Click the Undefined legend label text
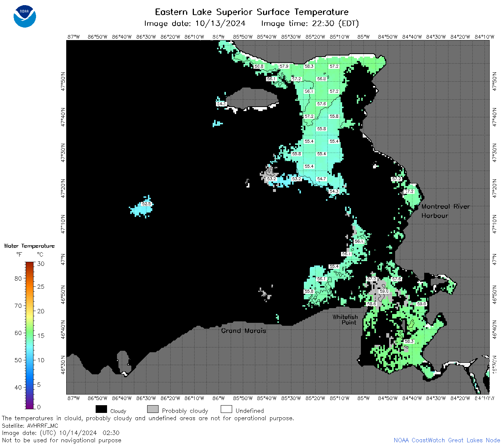The width and height of the screenshot is (504, 446). tap(250, 411)
